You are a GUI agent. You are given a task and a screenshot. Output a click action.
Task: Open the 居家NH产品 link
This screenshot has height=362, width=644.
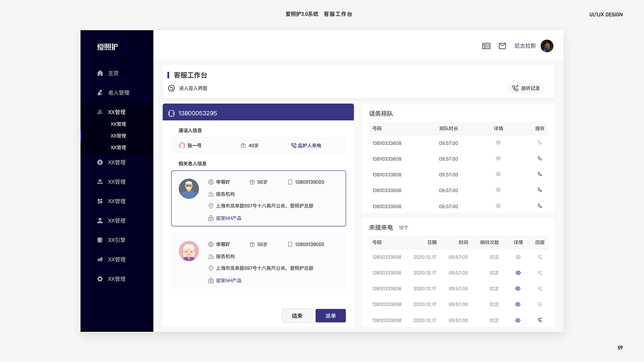pos(228,218)
